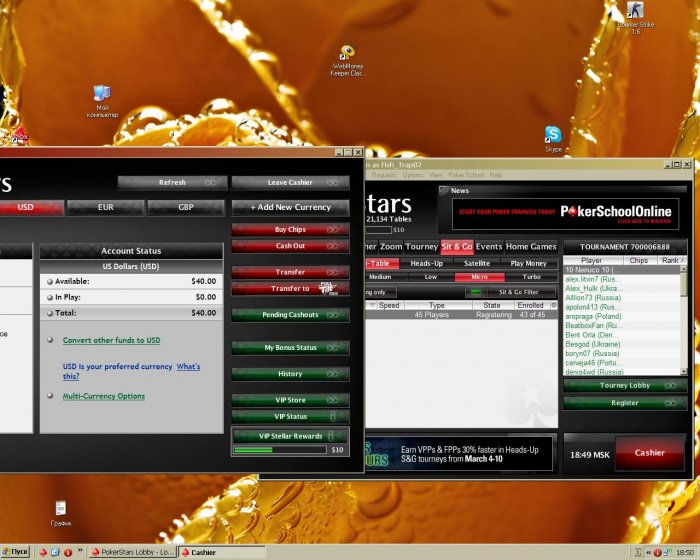This screenshot has width=700, height=560.
Task: Select Turbo filter tab
Action: click(x=531, y=277)
